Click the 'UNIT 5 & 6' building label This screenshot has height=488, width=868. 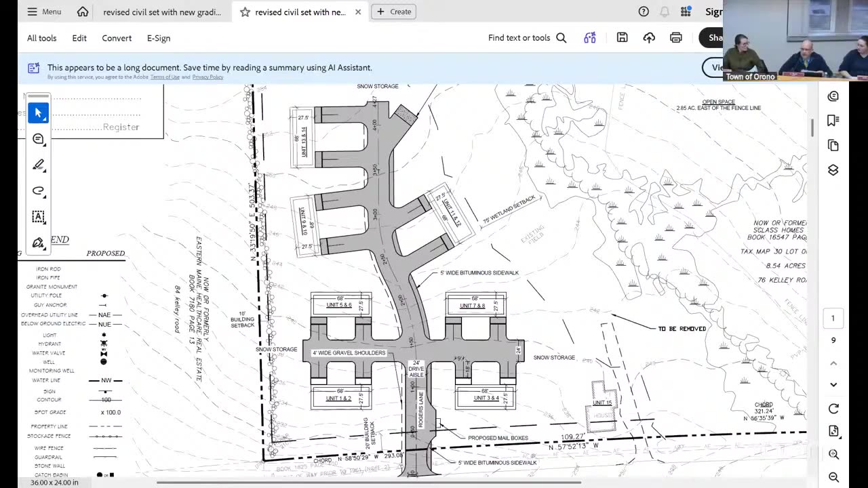click(x=338, y=305)
